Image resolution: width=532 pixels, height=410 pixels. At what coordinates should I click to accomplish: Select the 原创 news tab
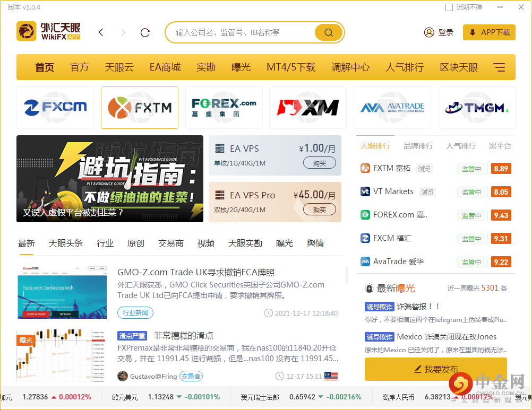tap(136, 243)
